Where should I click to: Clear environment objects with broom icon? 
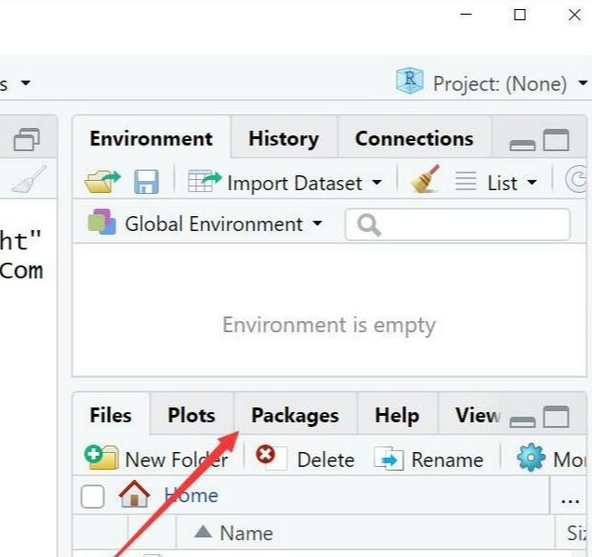coord(425,179)
